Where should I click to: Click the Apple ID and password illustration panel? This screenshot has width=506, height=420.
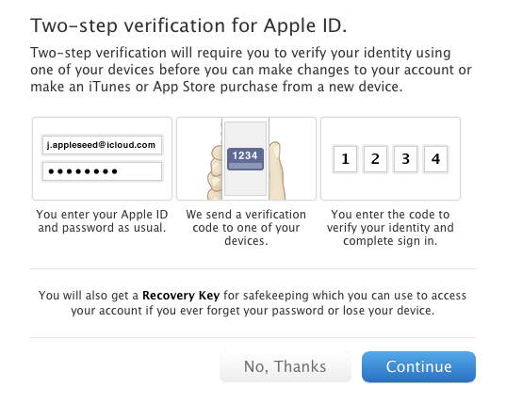(102, 158)
